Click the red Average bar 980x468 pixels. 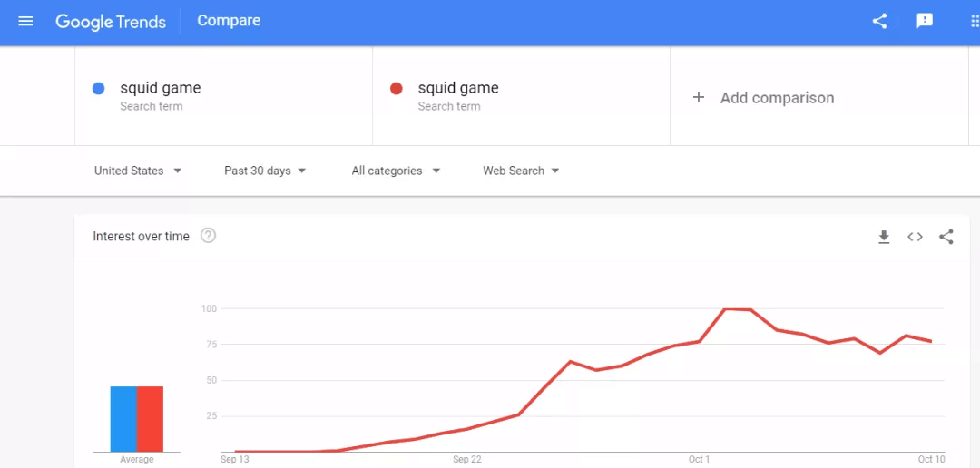pyautogui.click(x=150, y=419)
